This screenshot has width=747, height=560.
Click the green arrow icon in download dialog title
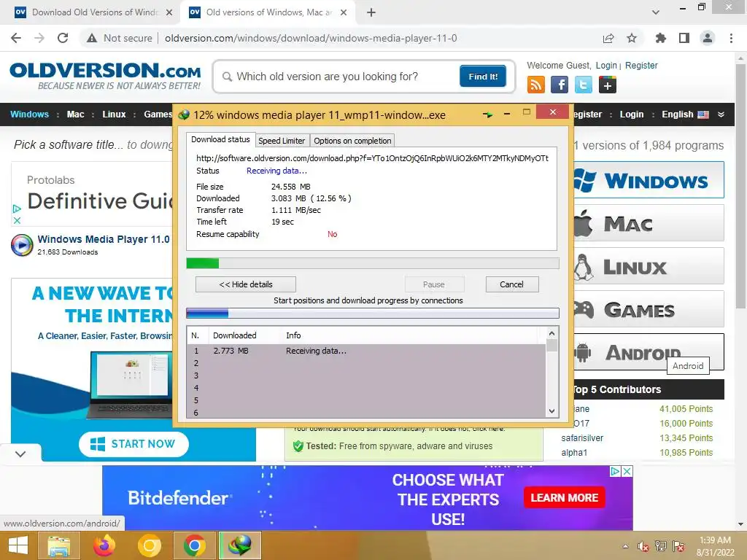coord(487,114)
